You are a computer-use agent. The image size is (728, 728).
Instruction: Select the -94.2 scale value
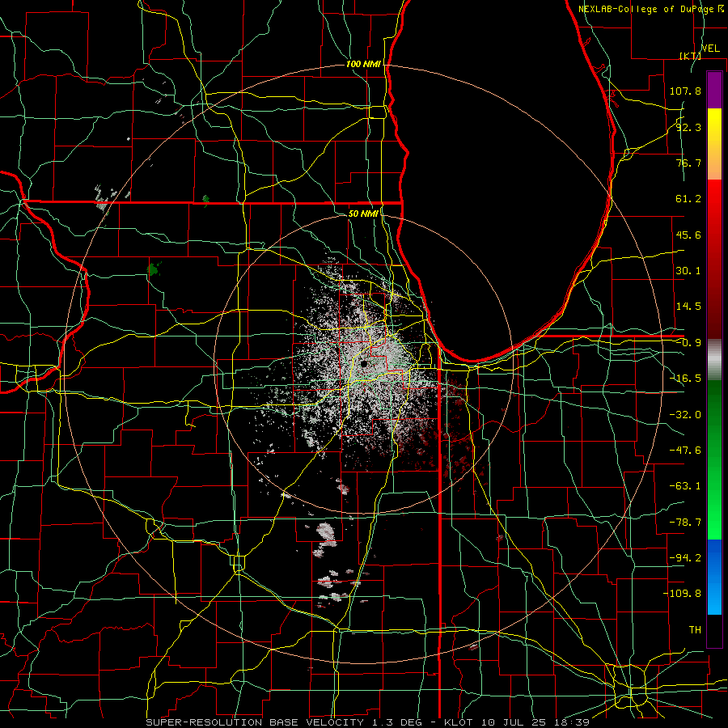click(x=685, y=557)
